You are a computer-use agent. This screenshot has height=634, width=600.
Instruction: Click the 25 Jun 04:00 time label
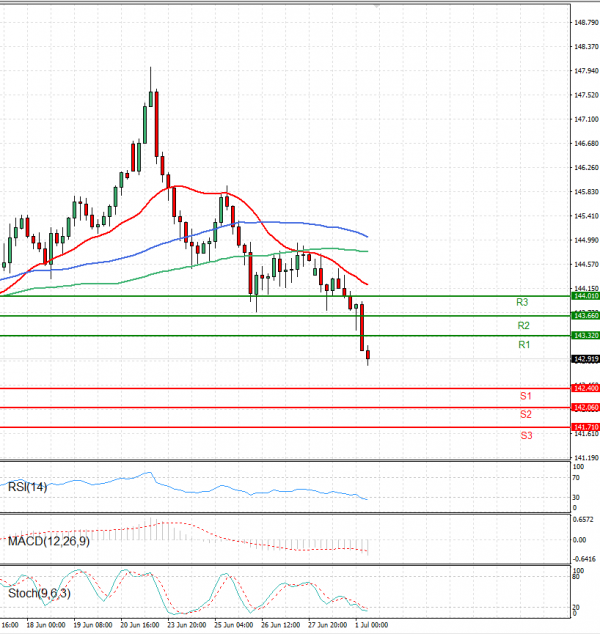tap(234, 625)
